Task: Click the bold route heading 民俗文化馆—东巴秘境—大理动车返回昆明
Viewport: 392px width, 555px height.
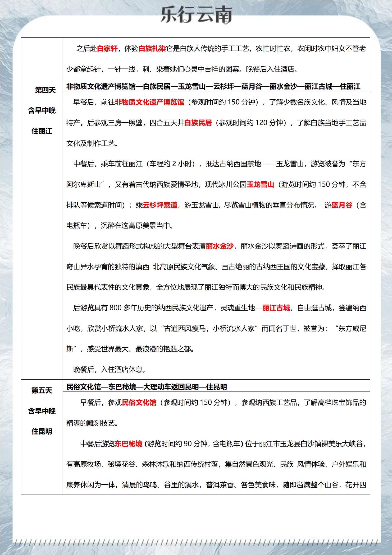Action: 147,387
